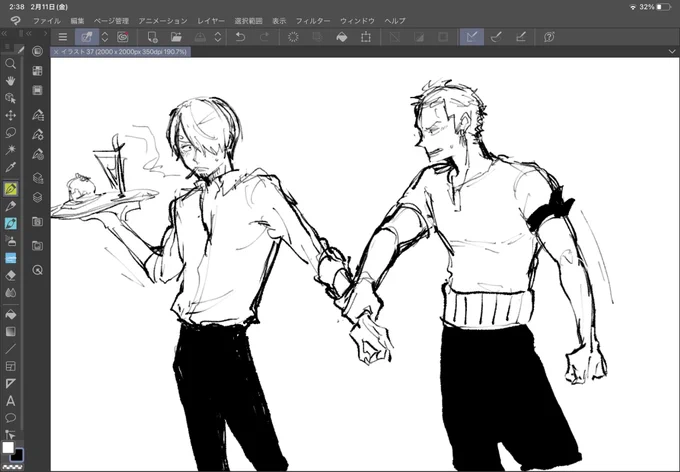Toggle the highlighted touch-gesture mode button

87,37
